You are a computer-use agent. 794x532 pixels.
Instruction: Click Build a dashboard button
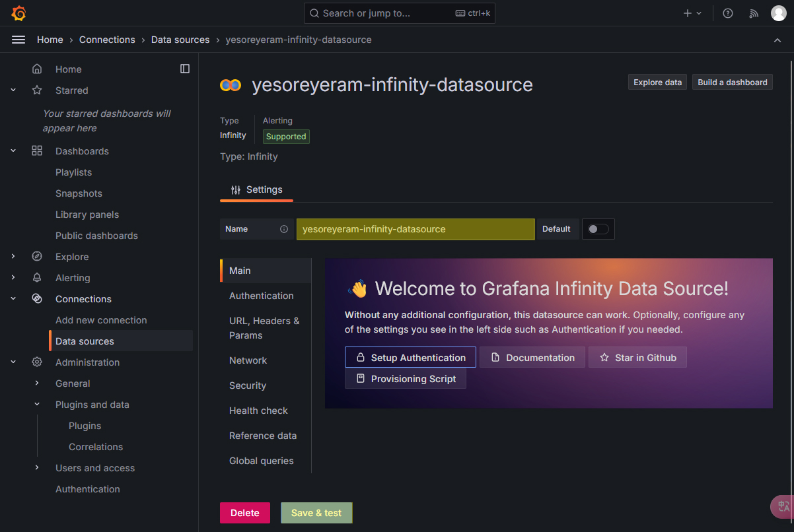click(x=733, y=83)
